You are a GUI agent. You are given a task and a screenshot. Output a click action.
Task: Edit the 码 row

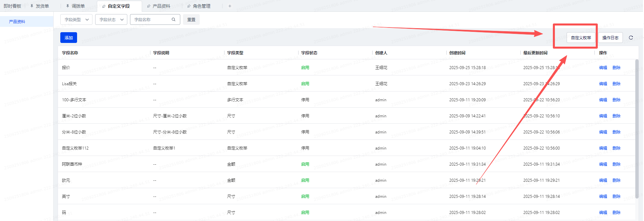(603, 212)
